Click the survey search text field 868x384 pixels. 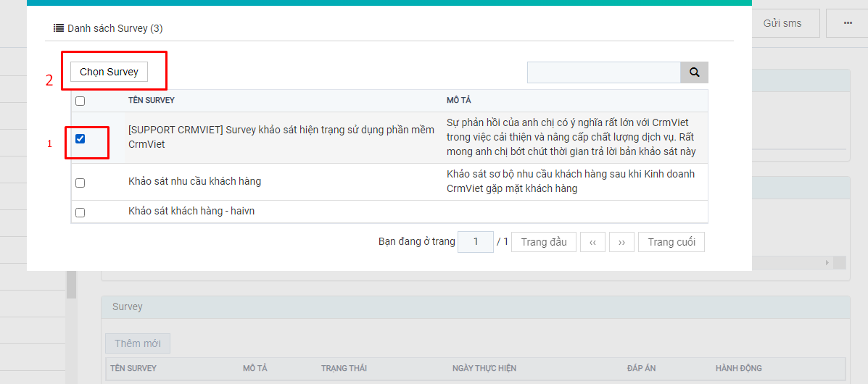pos(603,72)
